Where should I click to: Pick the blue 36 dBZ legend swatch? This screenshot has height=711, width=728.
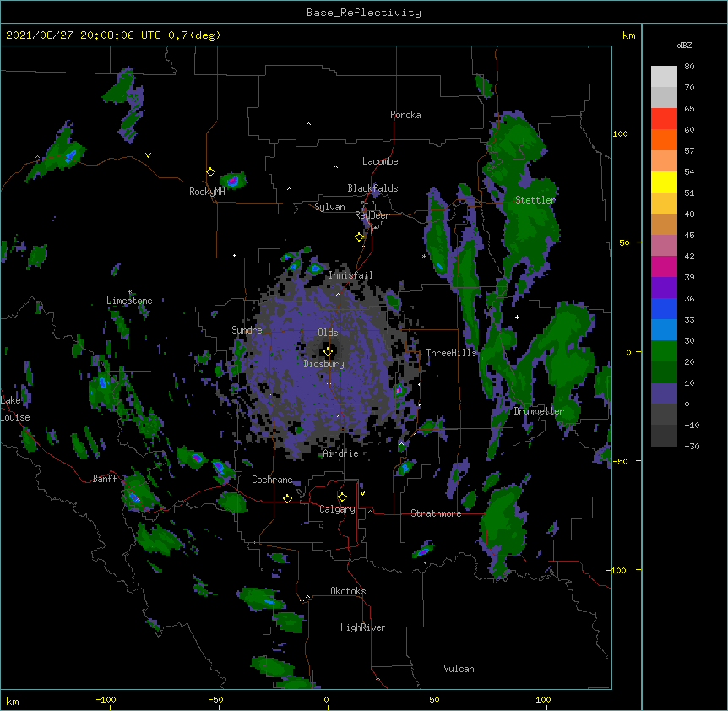click(x=664, y=308)
